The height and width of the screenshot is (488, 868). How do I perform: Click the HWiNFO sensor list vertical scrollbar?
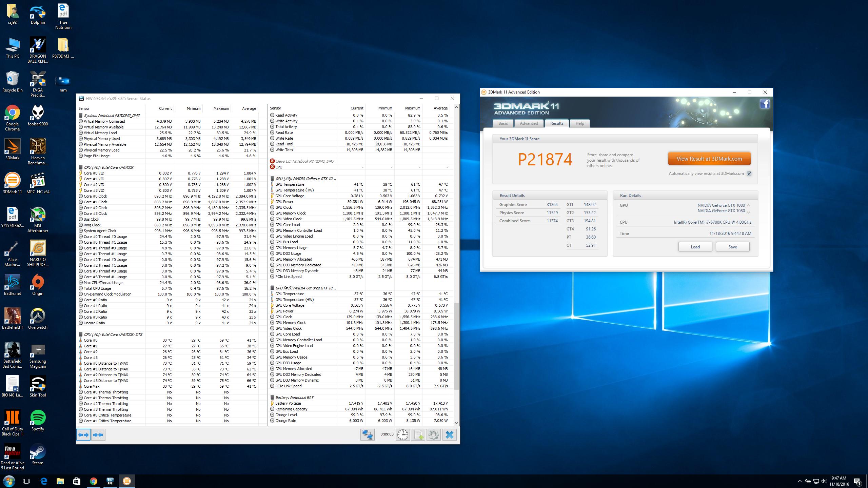456,346
